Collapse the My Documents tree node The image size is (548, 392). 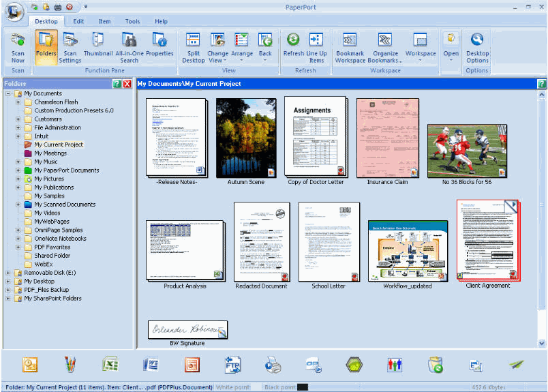point(8,93)
